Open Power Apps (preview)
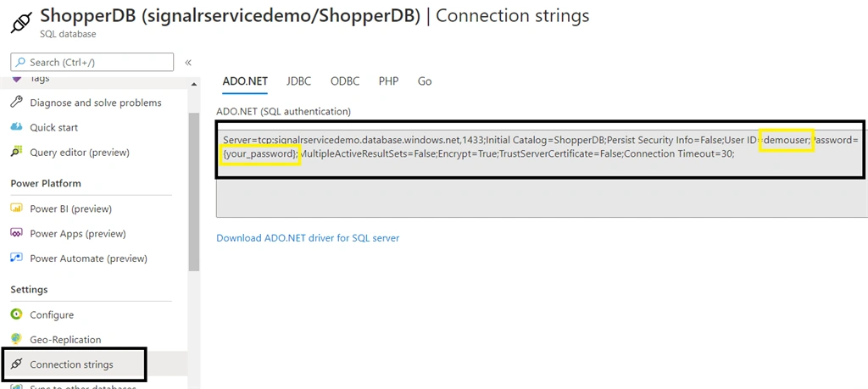 [x=78, y=234]
